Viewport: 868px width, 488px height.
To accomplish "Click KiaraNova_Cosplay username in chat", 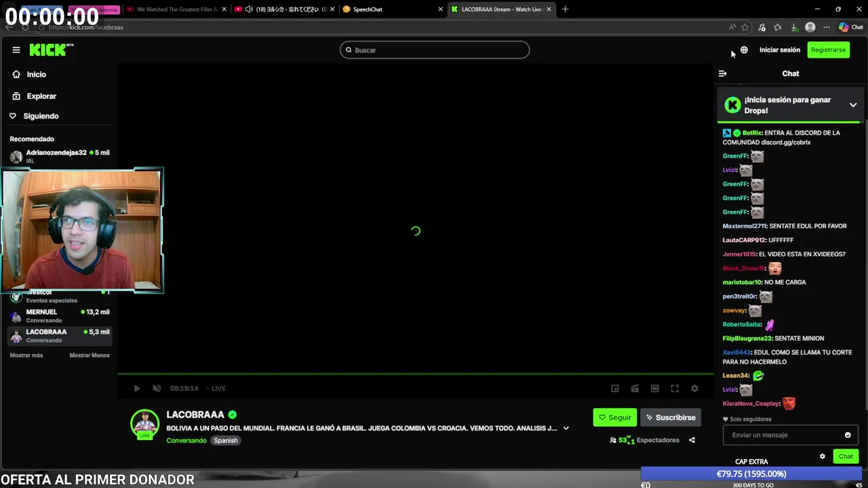I will click(x=751, y=403).
